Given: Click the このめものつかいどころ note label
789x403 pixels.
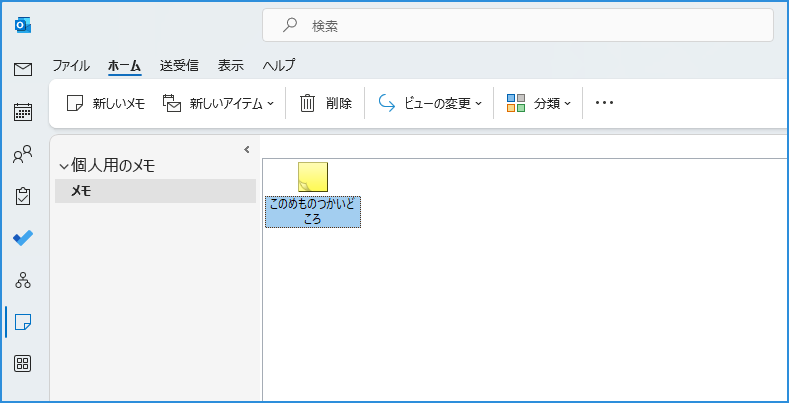Looking at the screenshot, I should point(313,212).
